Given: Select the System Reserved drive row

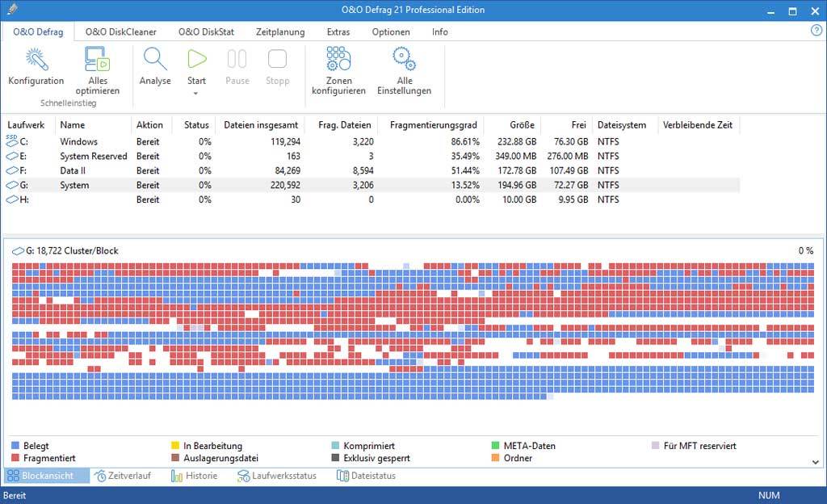Looking at the screenshot, I should click(x=370, y=156).
